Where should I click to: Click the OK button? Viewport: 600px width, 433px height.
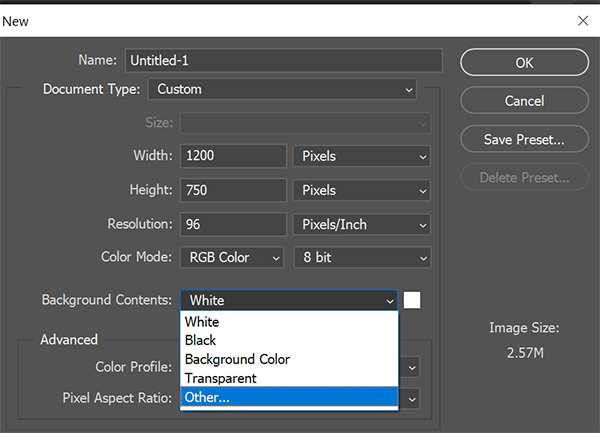[524, 62]
